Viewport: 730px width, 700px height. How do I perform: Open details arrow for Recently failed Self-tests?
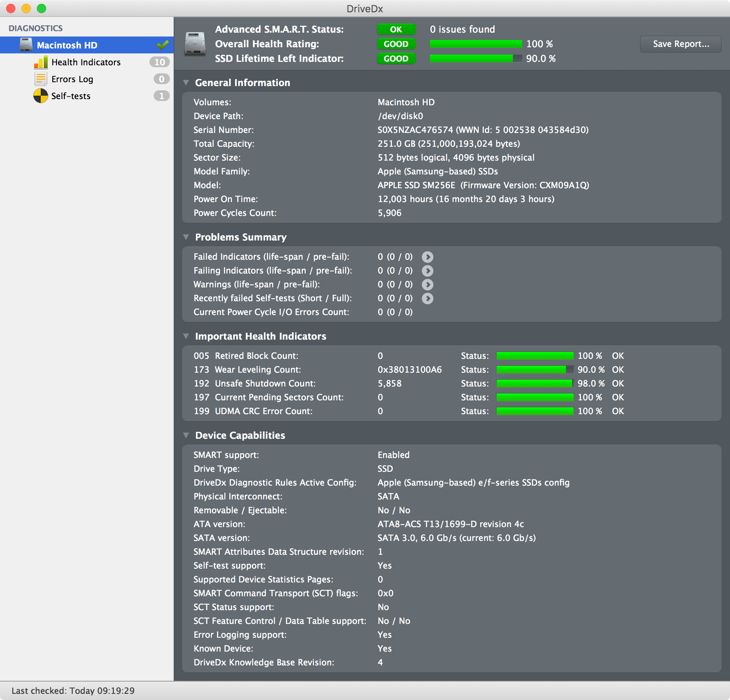point(427,298)
